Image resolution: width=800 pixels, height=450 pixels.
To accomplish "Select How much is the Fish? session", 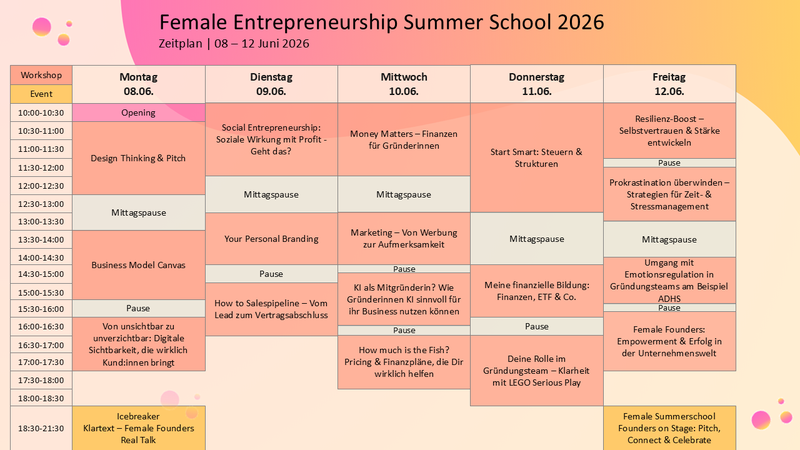I will click(404, 362).
